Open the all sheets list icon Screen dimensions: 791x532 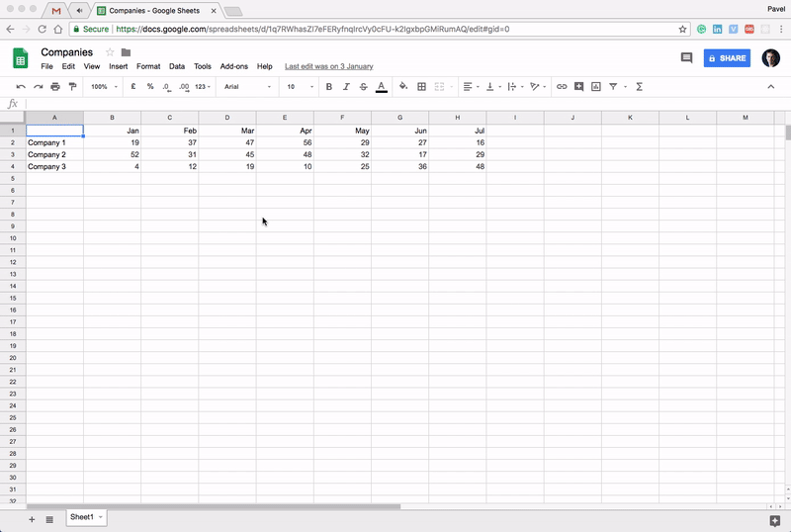(x=49, y=519)
